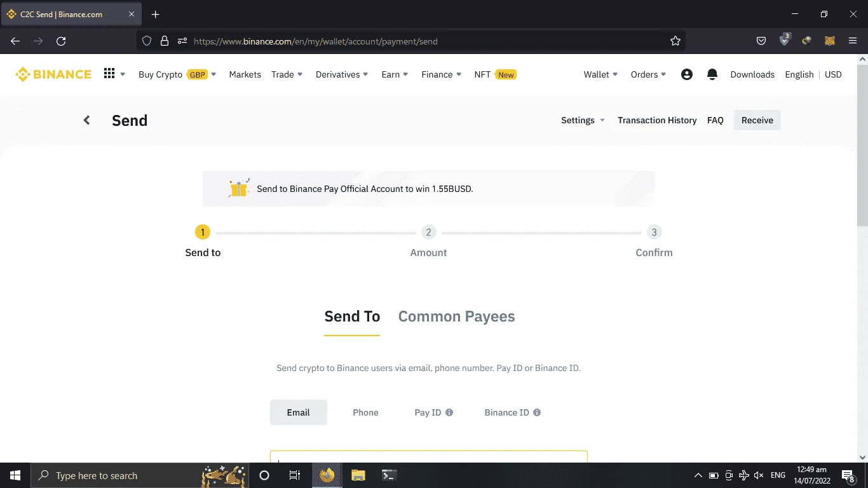Switch to the Send To tab

(352, 316)
